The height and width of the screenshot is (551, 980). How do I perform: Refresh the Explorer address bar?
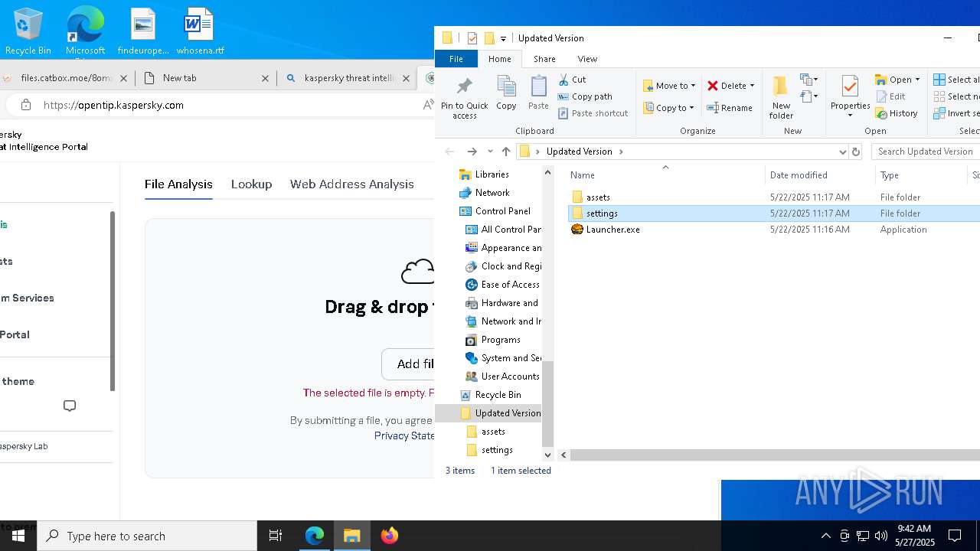856,152
